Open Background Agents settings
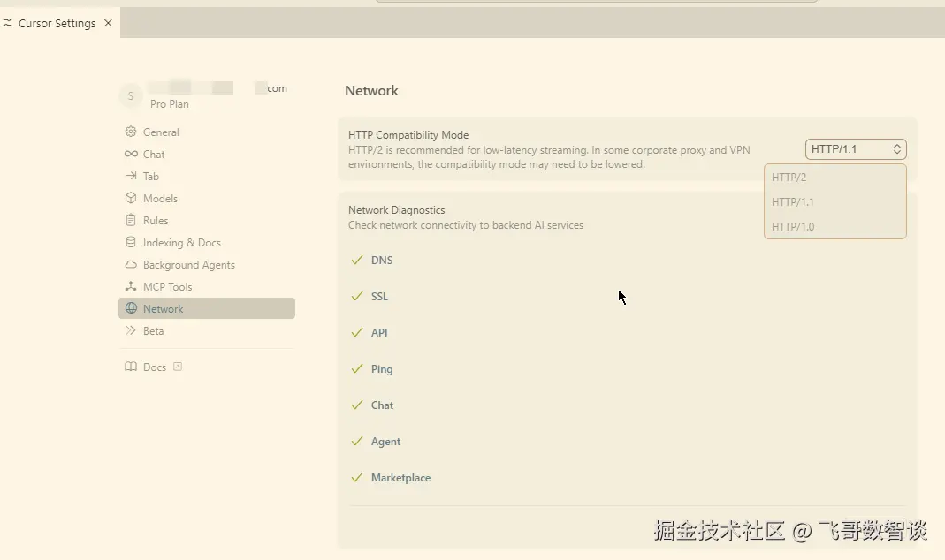This screenshot has width=945, height=560. [x=207, y=264]
